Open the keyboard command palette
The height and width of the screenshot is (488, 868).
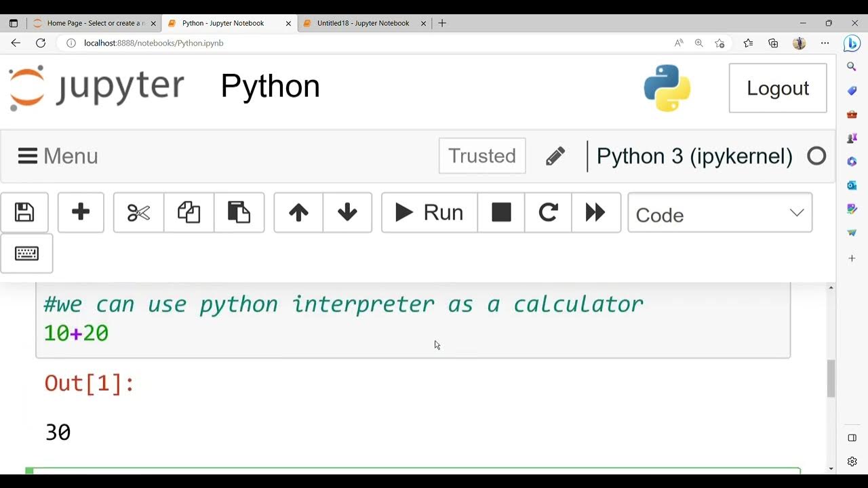coord(26,253)
